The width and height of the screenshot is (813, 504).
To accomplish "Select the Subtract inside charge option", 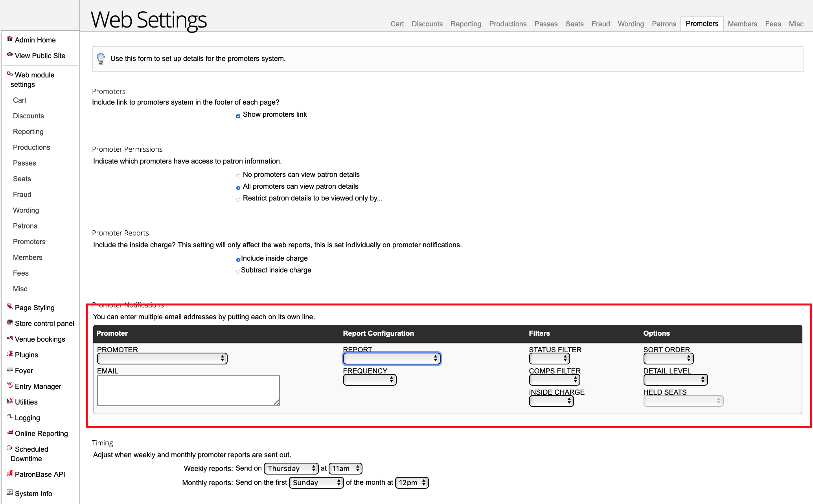I will [x=238, y=271].
